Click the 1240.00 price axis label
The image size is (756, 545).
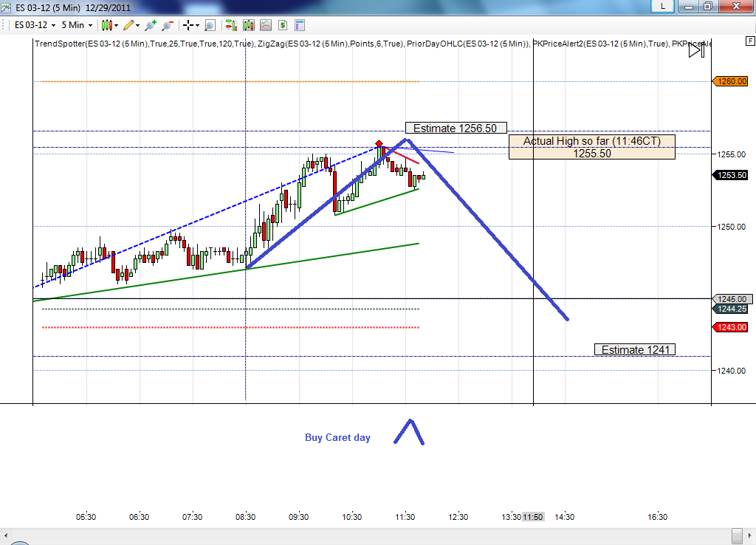(x=732, y=371)
